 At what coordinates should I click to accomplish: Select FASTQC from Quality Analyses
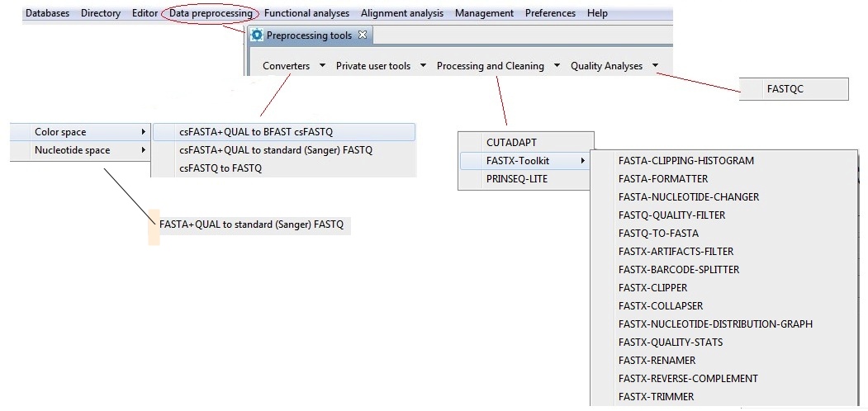[x=785, y=89]
